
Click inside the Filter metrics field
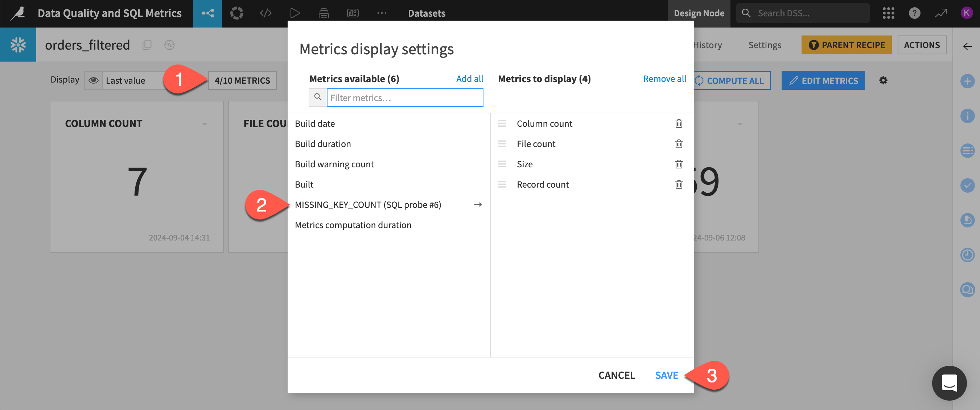point(404,98)
